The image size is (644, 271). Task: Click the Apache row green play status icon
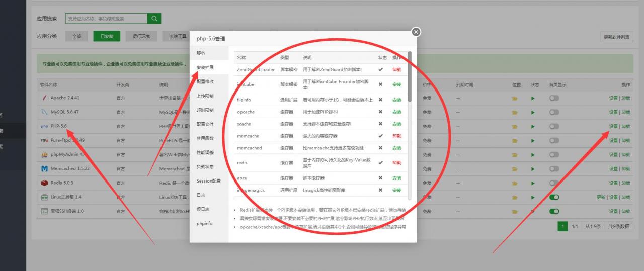533,98
